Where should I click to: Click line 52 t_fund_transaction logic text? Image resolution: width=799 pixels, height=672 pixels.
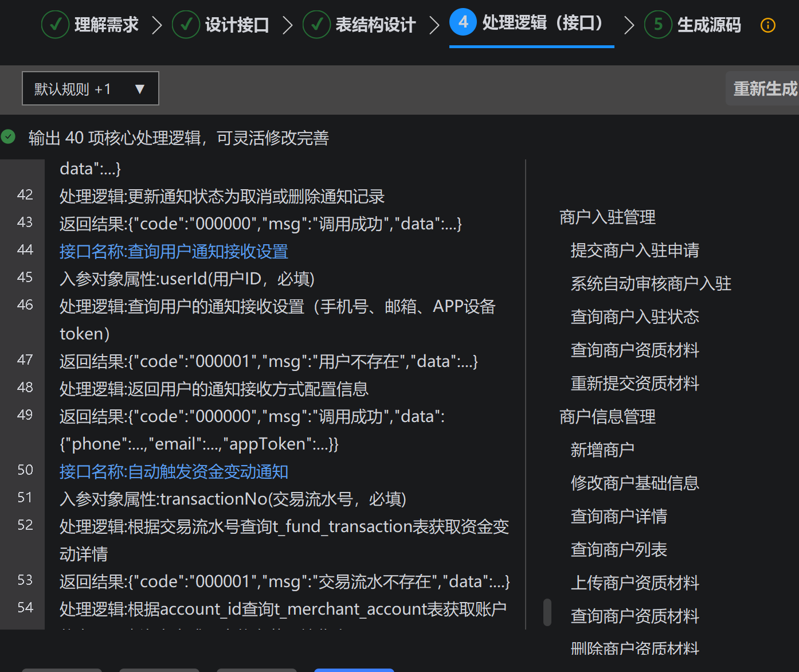pos(284,540)
